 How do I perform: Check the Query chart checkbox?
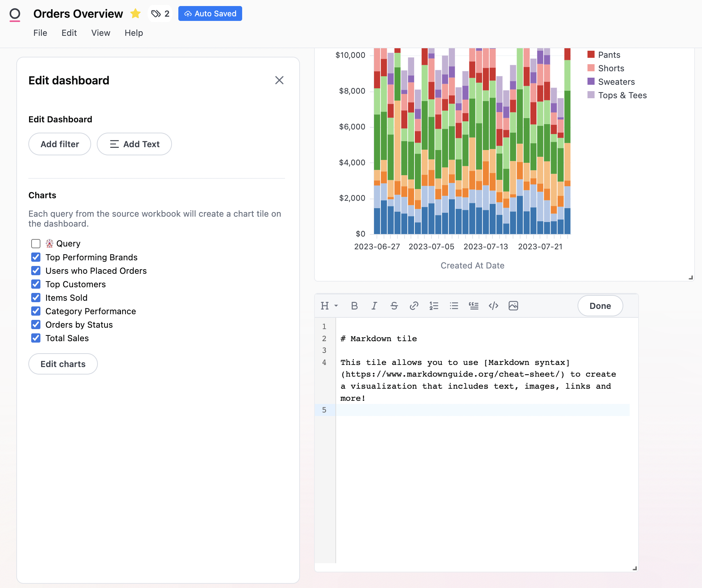click(x=36, y=244)
